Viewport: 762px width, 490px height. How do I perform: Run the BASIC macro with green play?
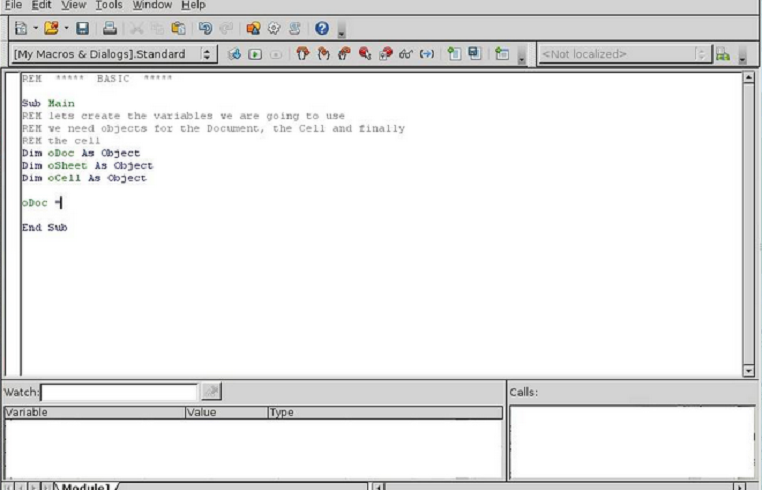(x=255, y=54)
